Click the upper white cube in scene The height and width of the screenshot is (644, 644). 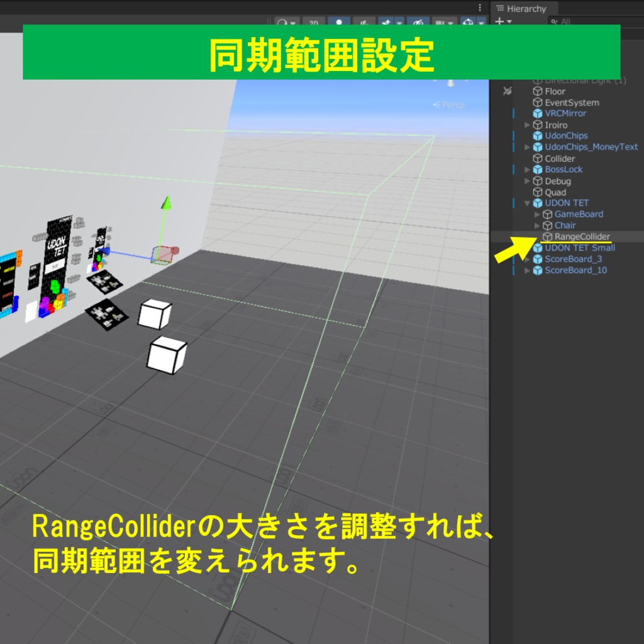tap(155, 314)
